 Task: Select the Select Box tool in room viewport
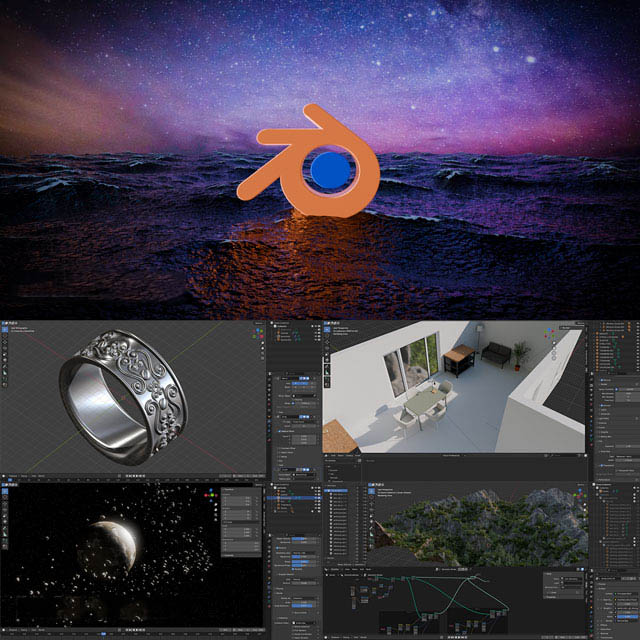(x=327, y=329)
